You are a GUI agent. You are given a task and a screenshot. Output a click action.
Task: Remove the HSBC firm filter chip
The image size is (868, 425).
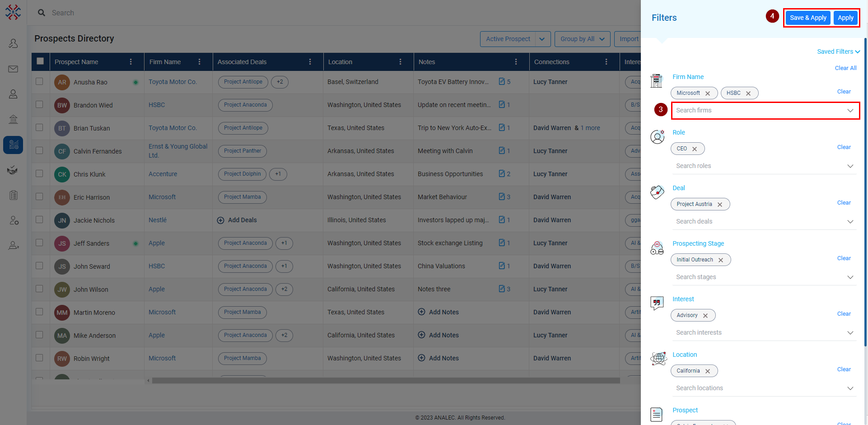[748, 93]
